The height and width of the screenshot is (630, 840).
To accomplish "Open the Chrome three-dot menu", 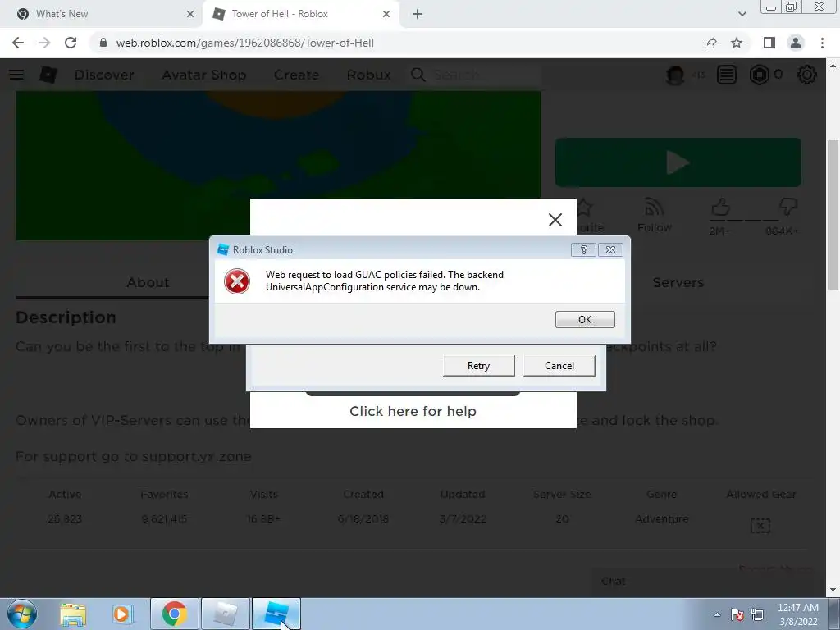I will click(x=822, y=43).
